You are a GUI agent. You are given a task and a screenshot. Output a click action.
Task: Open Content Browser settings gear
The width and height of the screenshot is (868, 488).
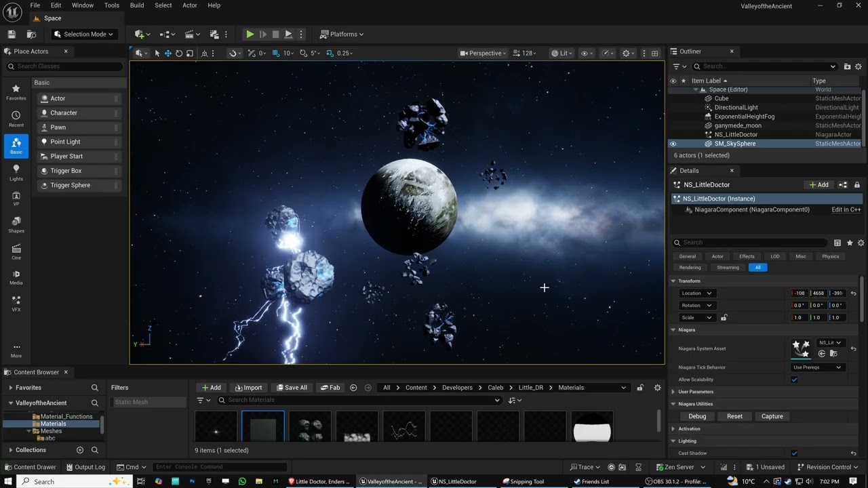(657, 388)
